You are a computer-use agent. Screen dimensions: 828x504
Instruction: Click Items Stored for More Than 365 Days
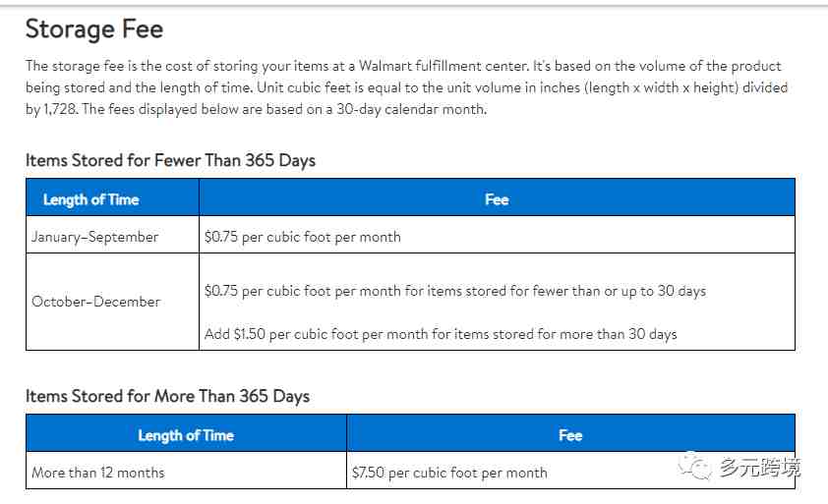tap(167, 396)
